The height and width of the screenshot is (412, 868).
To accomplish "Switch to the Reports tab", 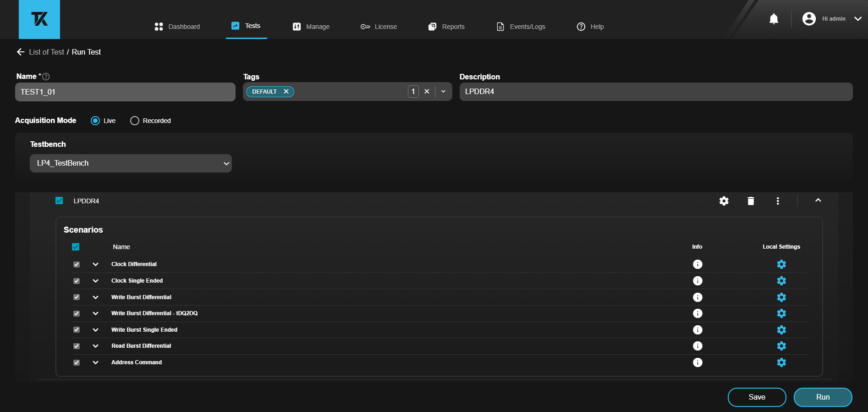I will click(x=446, y=27).
